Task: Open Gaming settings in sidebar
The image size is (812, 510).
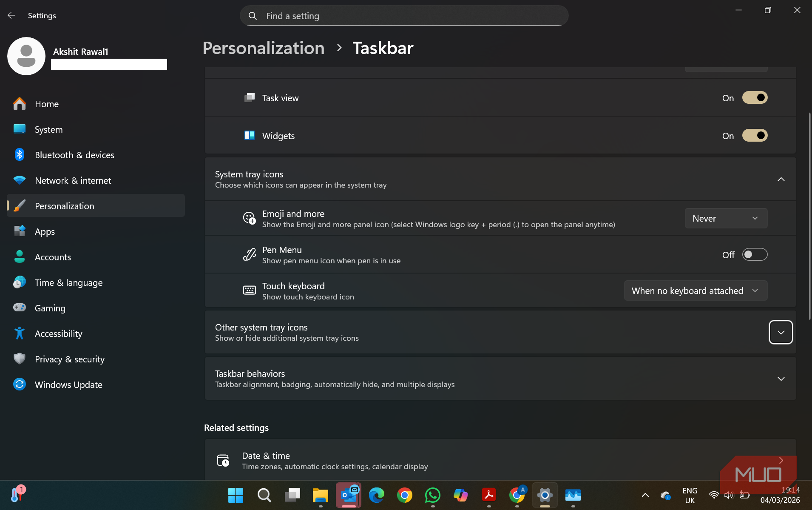Action: click(x=96, y=308)
